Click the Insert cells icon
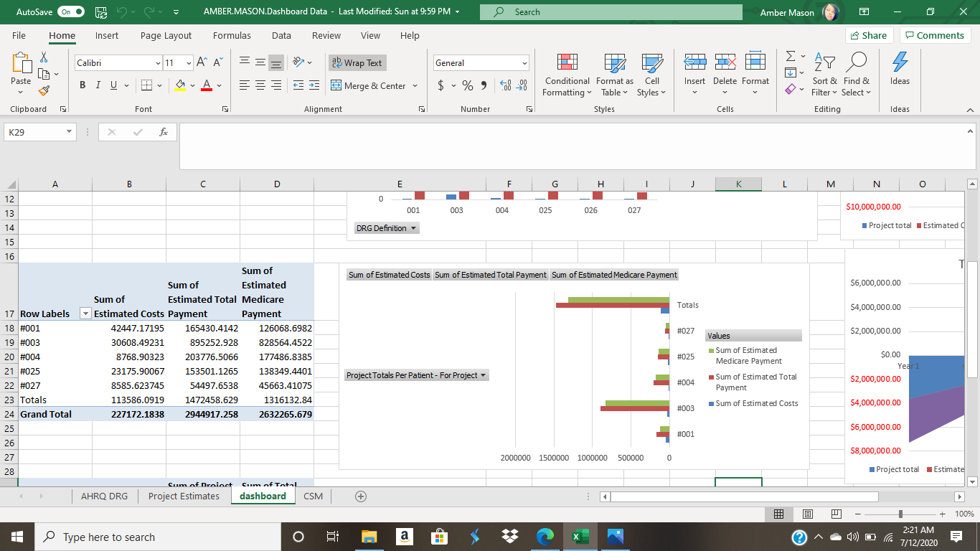Image resolution: width=980 pixels, height=551 pixels. (694, 63)
